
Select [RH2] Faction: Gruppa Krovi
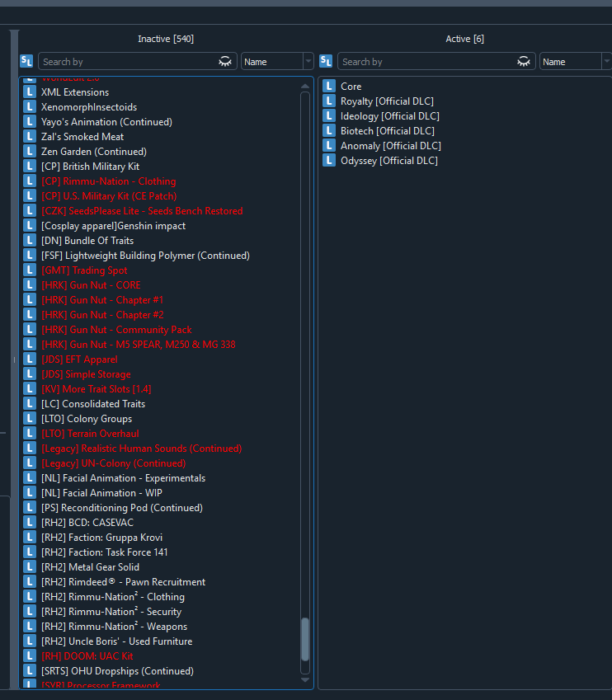pyautogui.click(x=101, y=537)
